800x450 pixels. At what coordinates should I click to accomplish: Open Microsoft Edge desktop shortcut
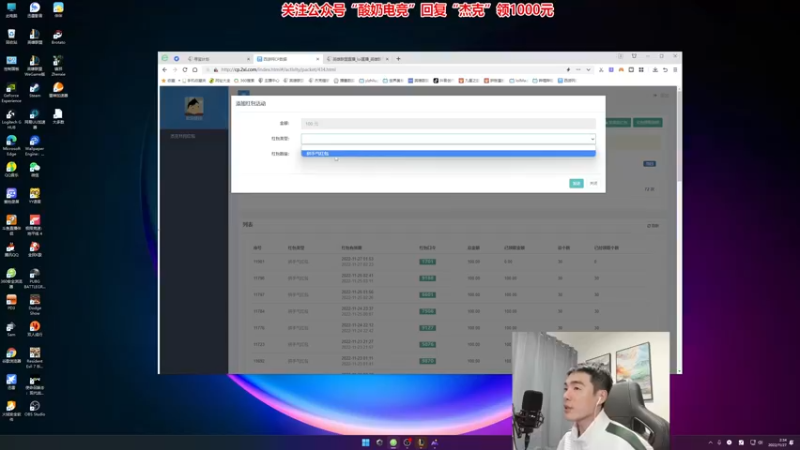click(x=11, y=145)
